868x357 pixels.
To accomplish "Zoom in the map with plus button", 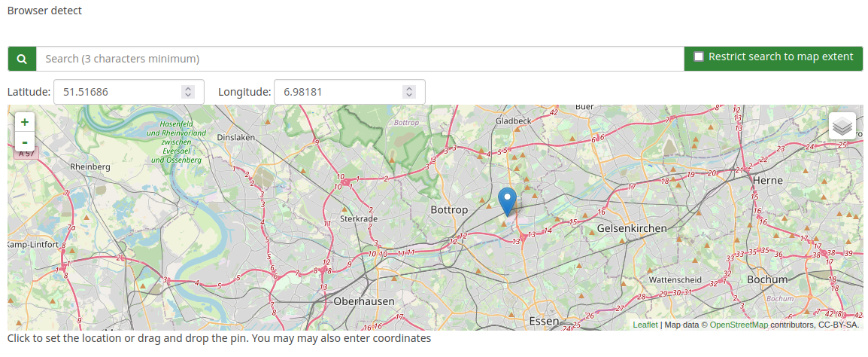I will pyautogui.click(x=25, y=122).
